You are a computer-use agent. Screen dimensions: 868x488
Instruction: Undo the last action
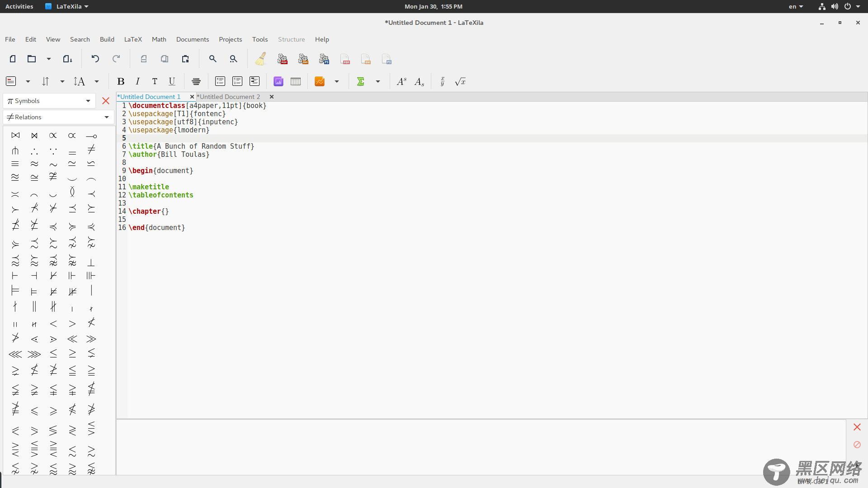[x=95, y=59]
